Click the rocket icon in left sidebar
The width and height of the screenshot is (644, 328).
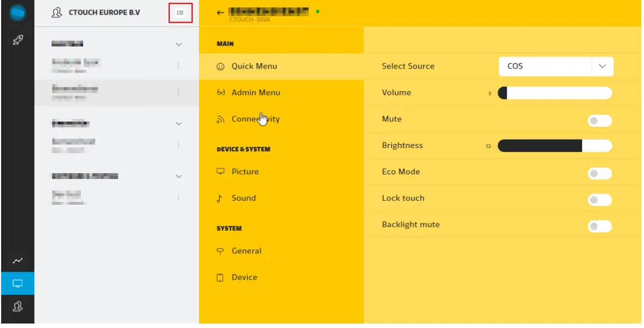click(x=17, y=40)
